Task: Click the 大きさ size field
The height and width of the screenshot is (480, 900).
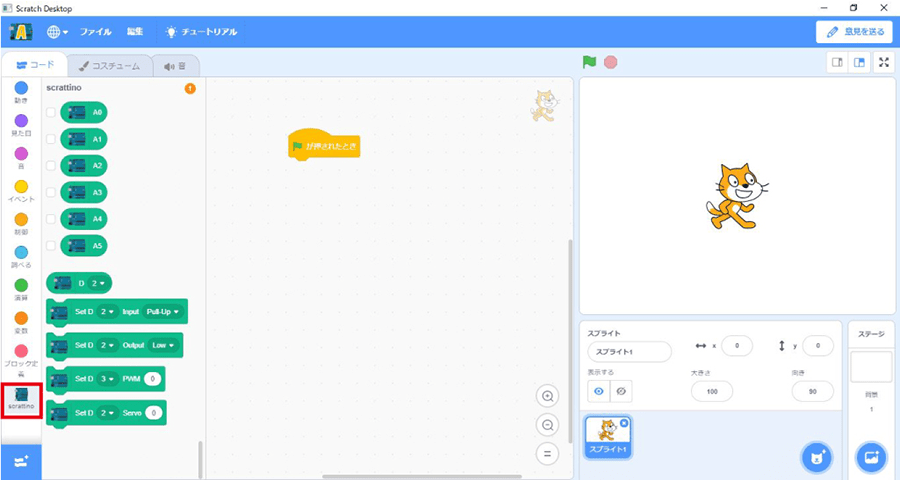Action: click(x=712, y=392)
